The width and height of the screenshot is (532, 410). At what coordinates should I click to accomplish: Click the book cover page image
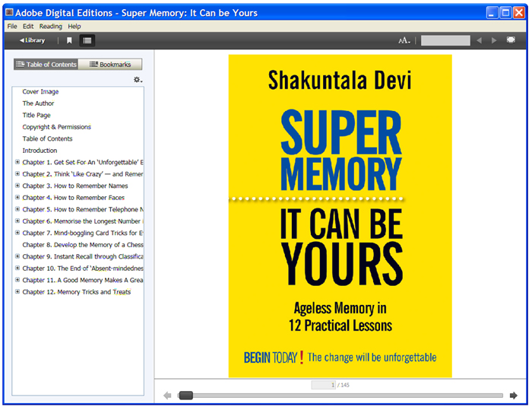click(x=340, y=216)
